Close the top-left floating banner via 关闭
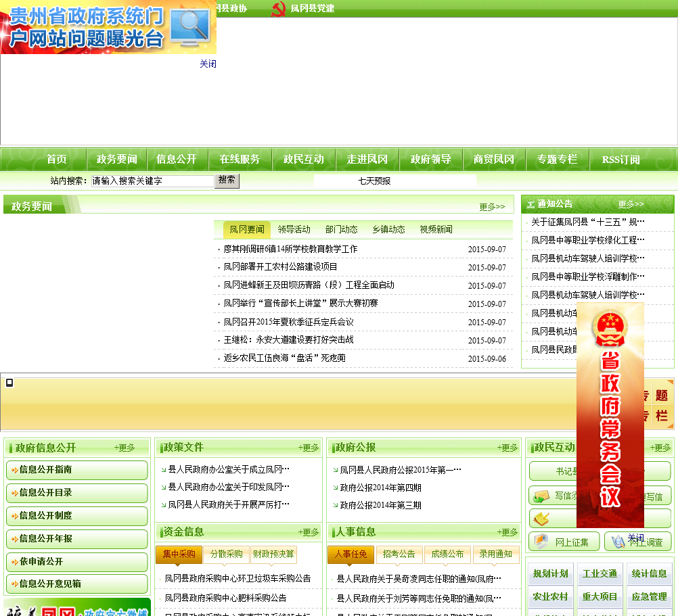 tap(208, 64)
